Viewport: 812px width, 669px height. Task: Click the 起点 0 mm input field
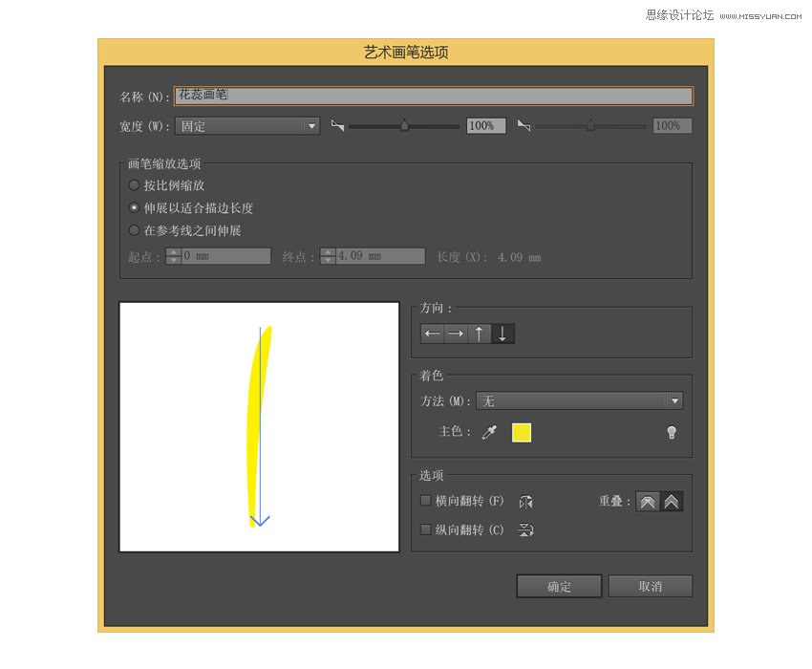coord(225,256)
